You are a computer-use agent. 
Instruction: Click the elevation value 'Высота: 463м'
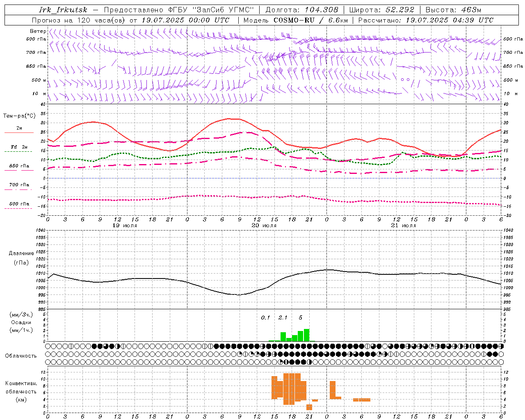click(453, 10)
